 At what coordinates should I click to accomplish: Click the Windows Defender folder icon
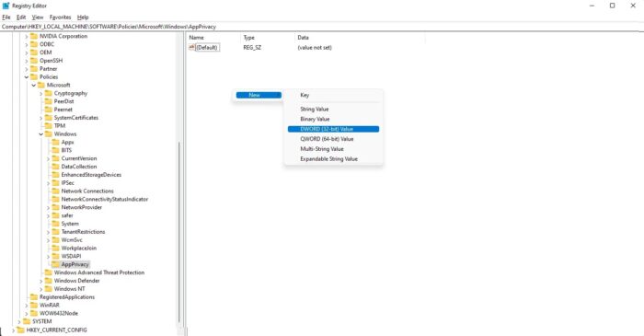[x=49, y=281]
